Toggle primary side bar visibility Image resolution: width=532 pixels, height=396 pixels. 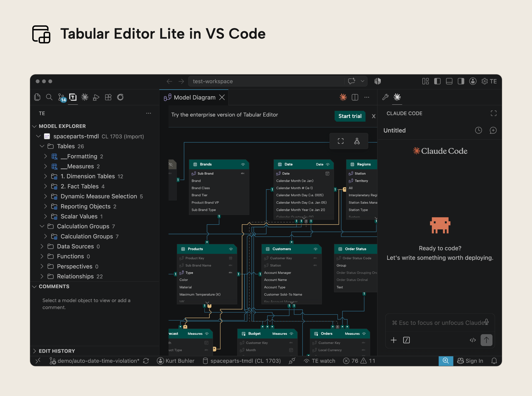(437, 81)
